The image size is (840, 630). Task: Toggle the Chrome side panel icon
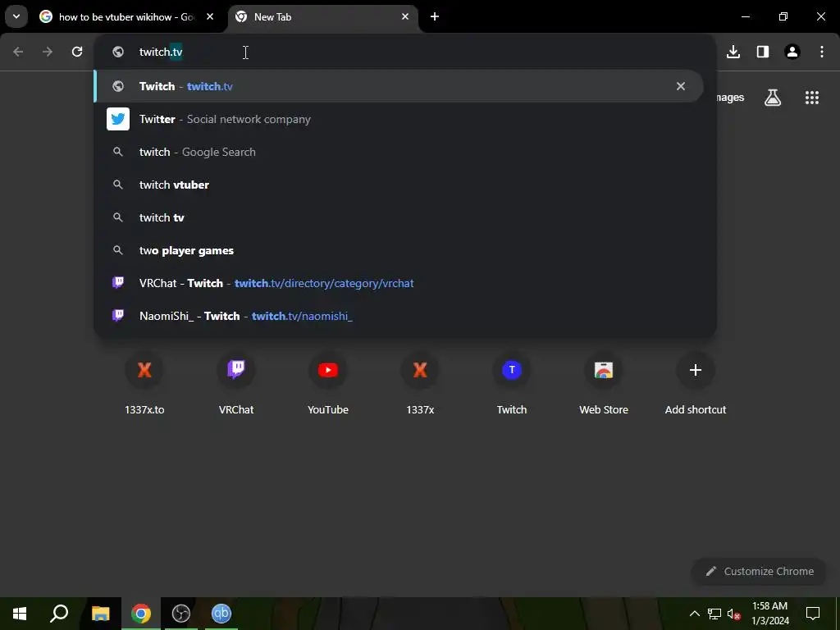tap(763, 52)
